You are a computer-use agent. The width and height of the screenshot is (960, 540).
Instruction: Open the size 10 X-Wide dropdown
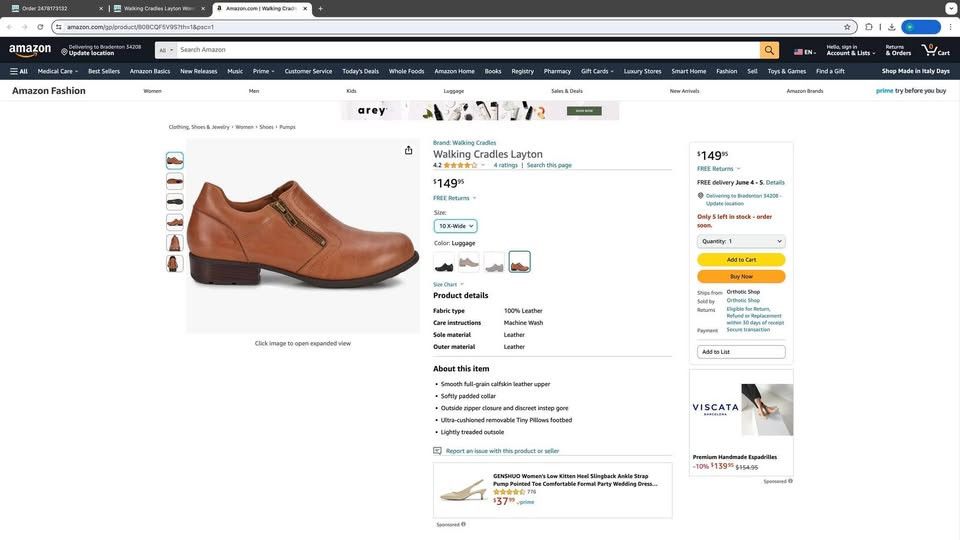[x=456, y=226]
